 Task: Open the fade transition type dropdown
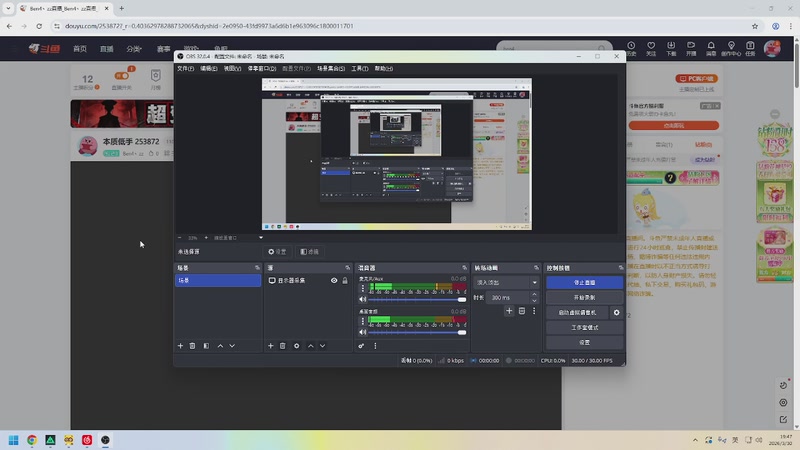pyautogui.click(x=506, y=283)
